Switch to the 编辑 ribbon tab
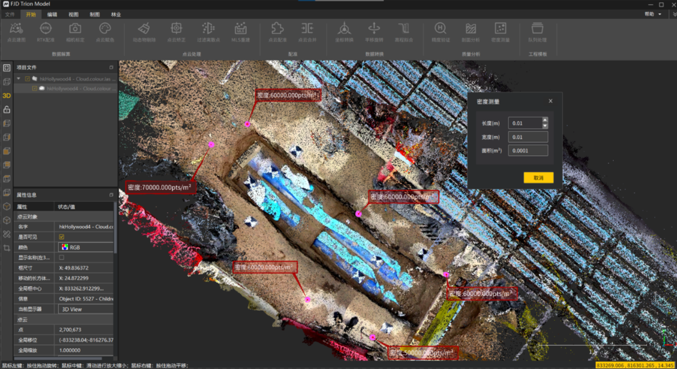The image size is (677, 369). (52, 14)
